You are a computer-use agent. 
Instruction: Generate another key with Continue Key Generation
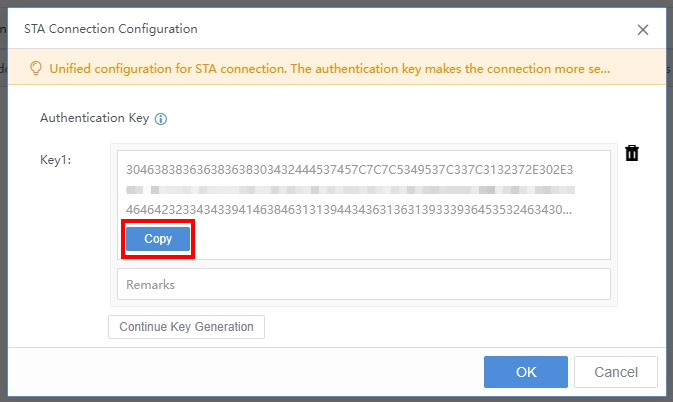pos(186,327)
